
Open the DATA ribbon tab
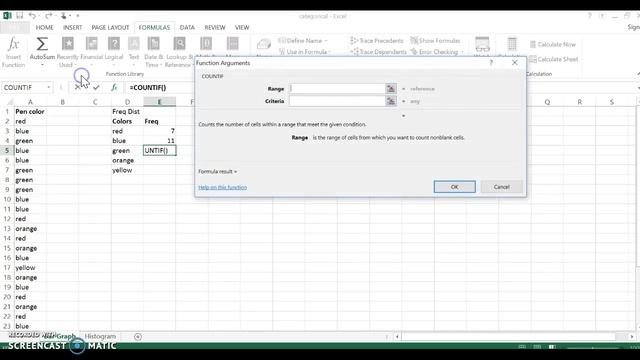(187, 27)
